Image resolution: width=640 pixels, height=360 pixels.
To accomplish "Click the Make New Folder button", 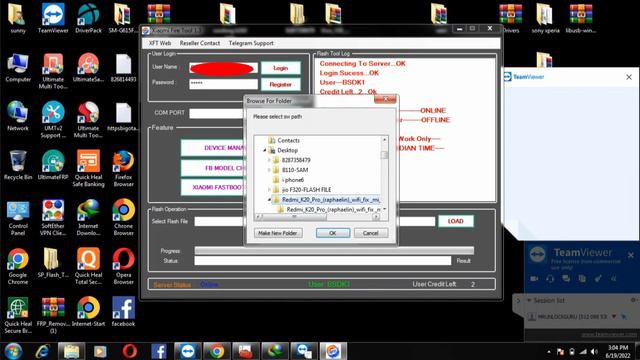I will (x=278, y=233).
